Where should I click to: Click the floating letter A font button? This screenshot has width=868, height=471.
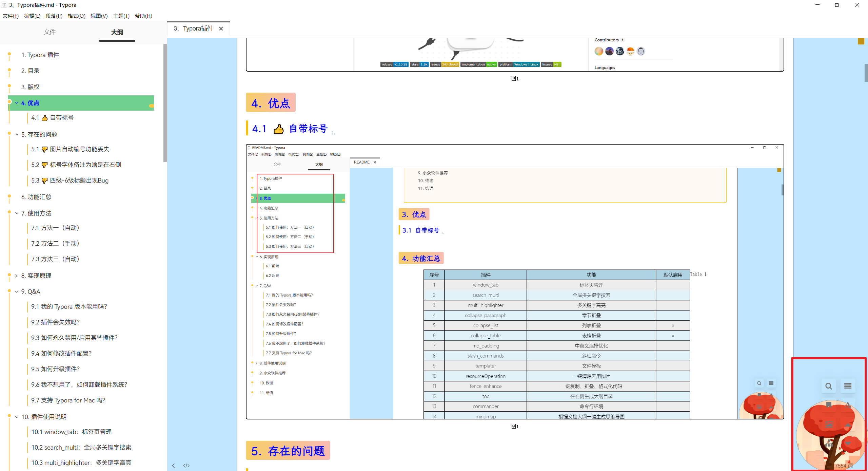[x=848, y=405]
